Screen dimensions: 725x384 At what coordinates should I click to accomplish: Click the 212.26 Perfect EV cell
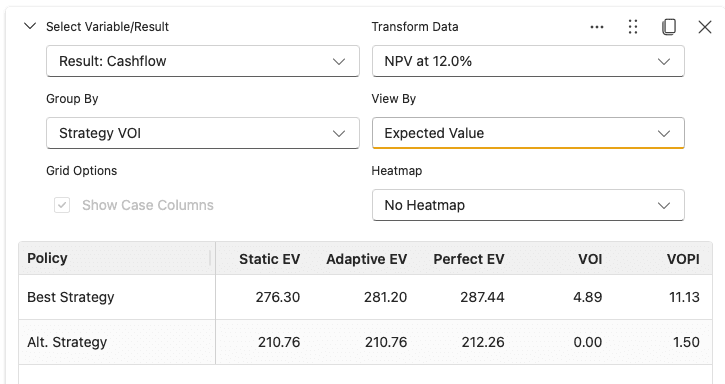click(x=483, y=342)
